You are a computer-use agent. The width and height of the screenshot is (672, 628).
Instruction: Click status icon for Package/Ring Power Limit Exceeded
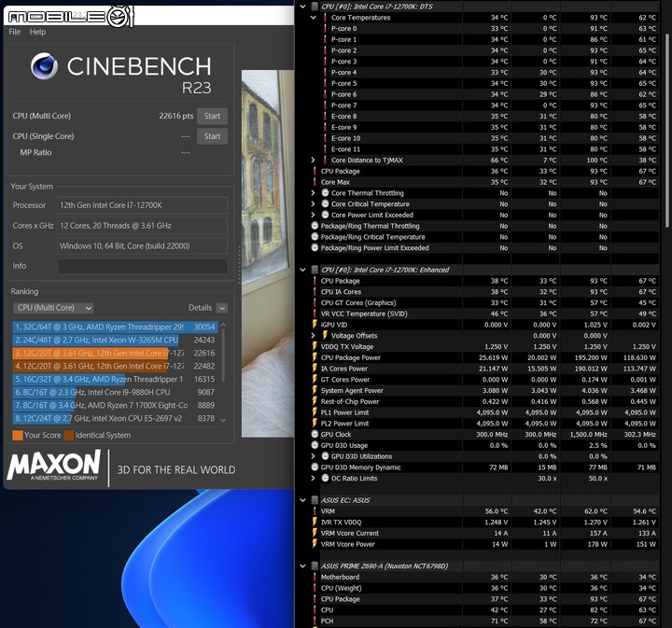click(x=315, y=248)
